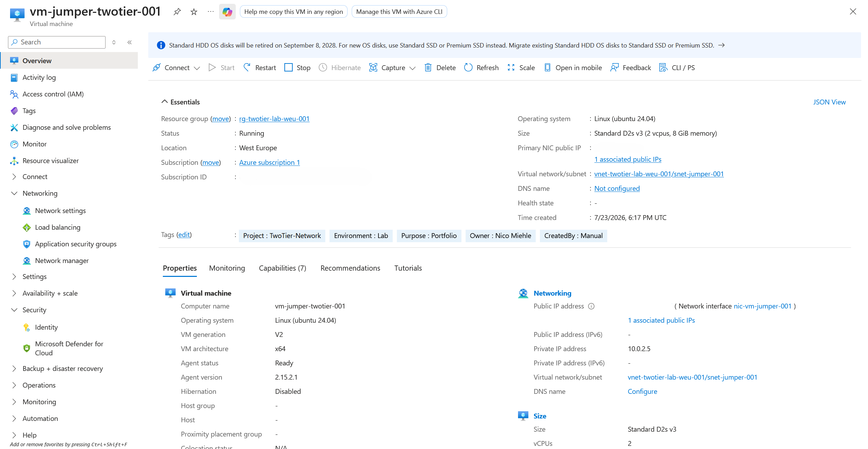Toggle expand/collapse all sidebar groups
The width and height of the screenshot is (868, 449).
pyautogui.click(x=114, y=42)
